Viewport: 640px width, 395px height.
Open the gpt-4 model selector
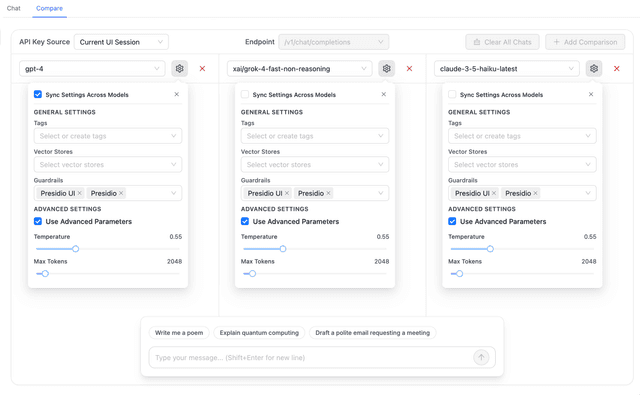click(x=92, y=69)
